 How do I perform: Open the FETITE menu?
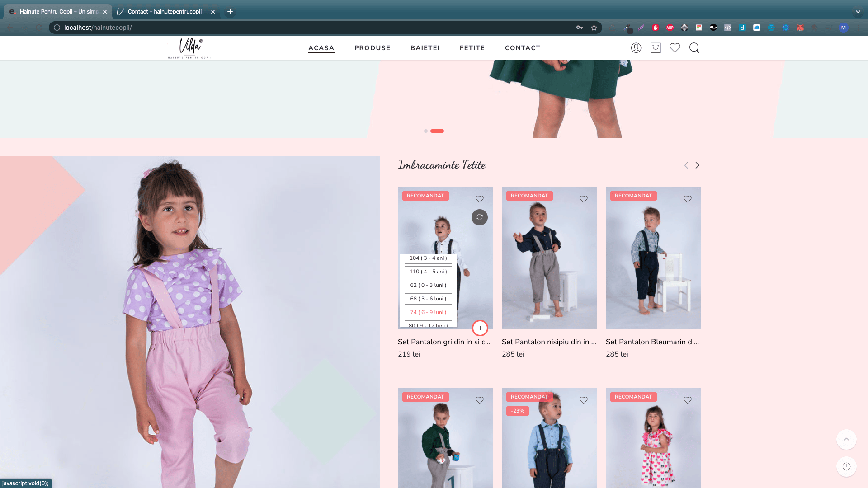point(472,48)
